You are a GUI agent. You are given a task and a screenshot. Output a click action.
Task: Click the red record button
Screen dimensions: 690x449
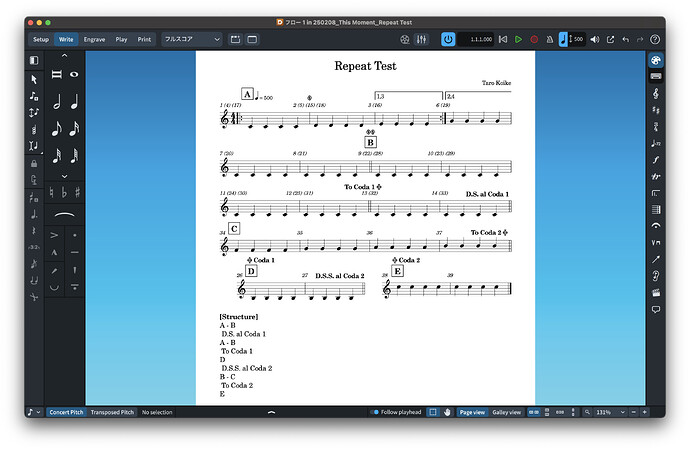(x=534, y=40)
